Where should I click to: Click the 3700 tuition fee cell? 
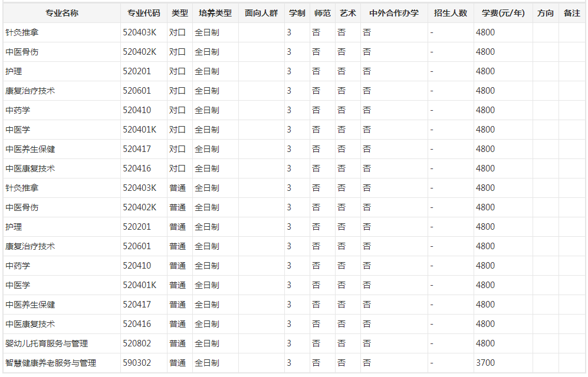[485, 363]
